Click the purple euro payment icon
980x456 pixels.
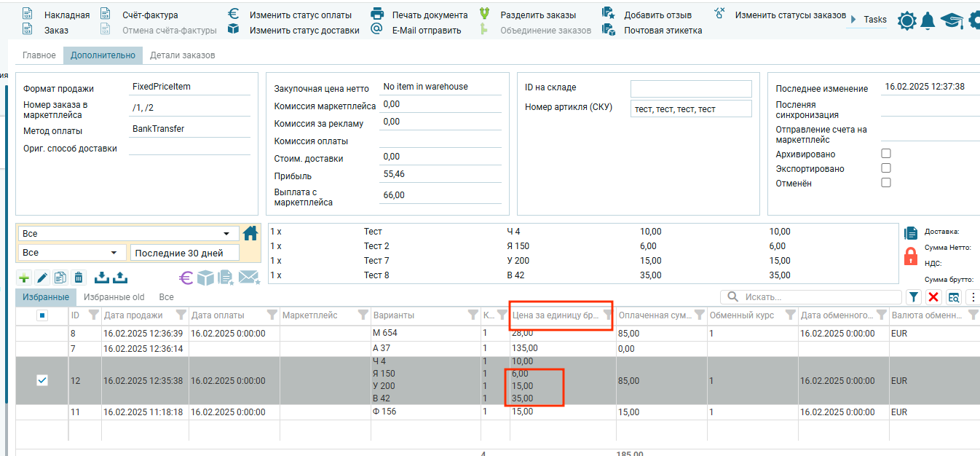click(x=186, y=278)
